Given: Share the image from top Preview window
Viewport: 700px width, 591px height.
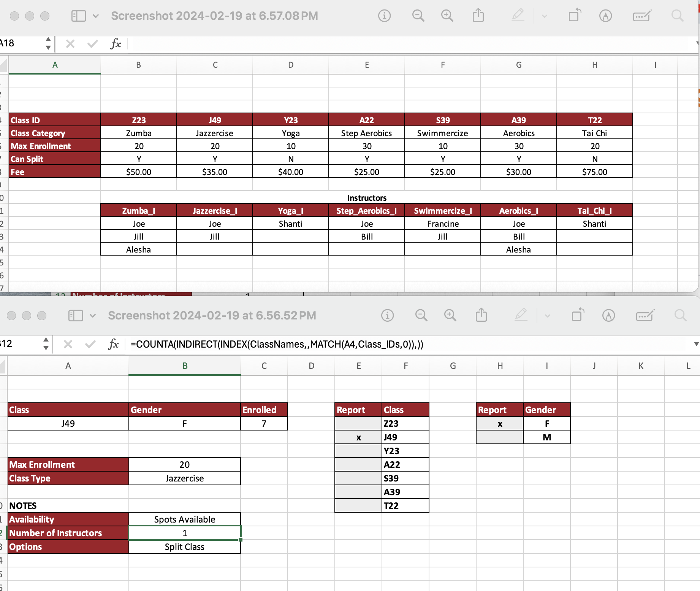Looking at the screenshot, I should (x=478, y=16).
